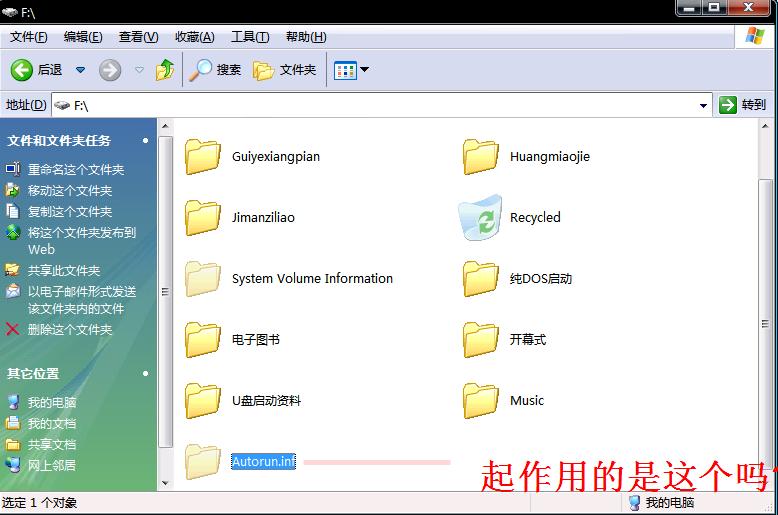Open the 收藏(A) menu
The image size is (778, 515).
point(194,37)
